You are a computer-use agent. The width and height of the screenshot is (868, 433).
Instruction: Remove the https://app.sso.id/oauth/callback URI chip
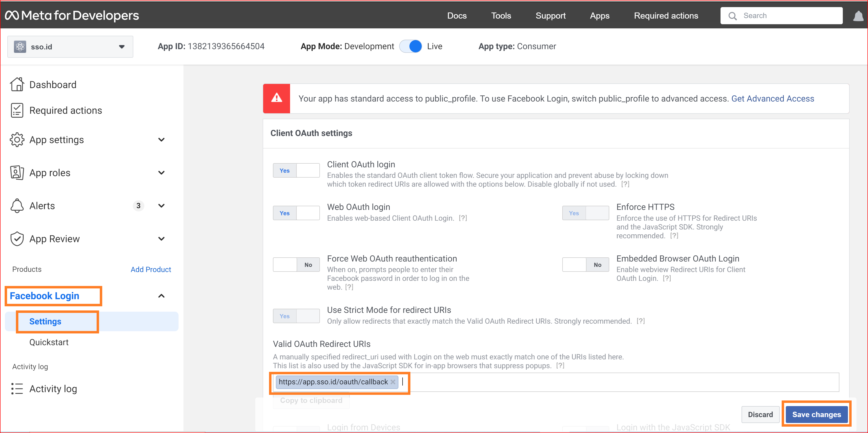(393, 382)
